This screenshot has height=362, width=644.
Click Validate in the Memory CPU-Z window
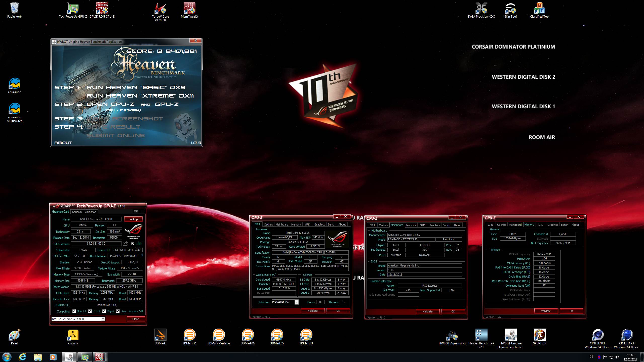pyautogui.click(x=546, y=311)
